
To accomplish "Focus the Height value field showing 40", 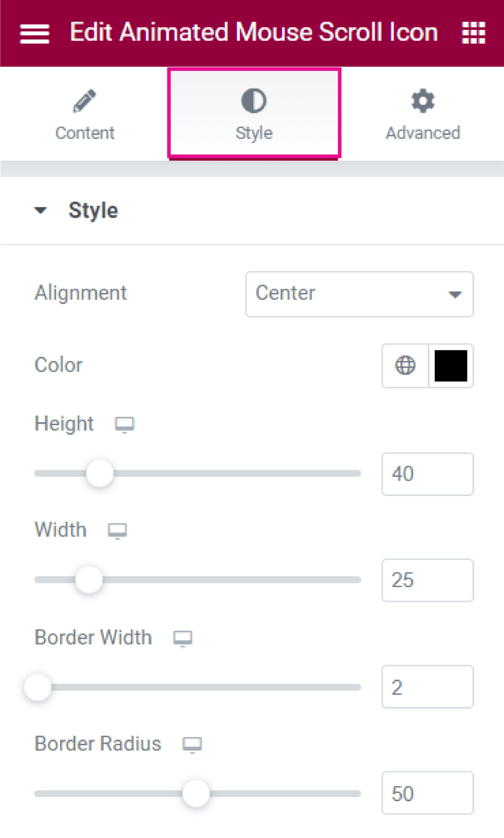I will tap(428, 474).
